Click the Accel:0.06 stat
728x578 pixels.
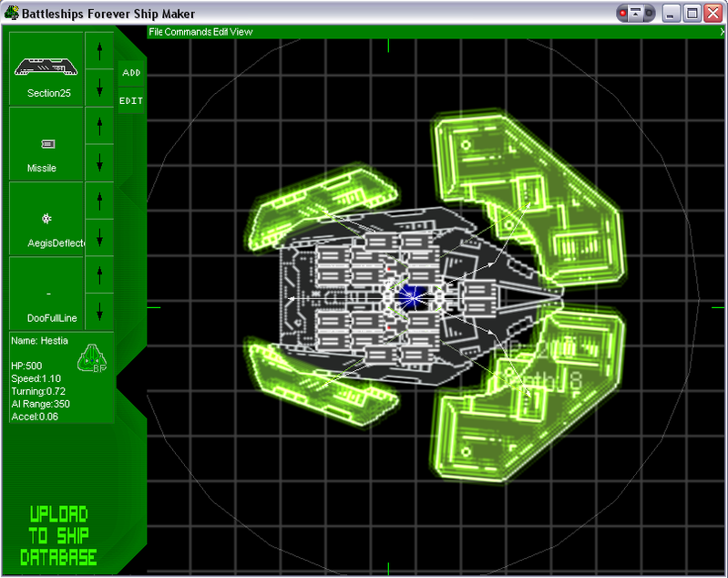[x=35, y=417]
